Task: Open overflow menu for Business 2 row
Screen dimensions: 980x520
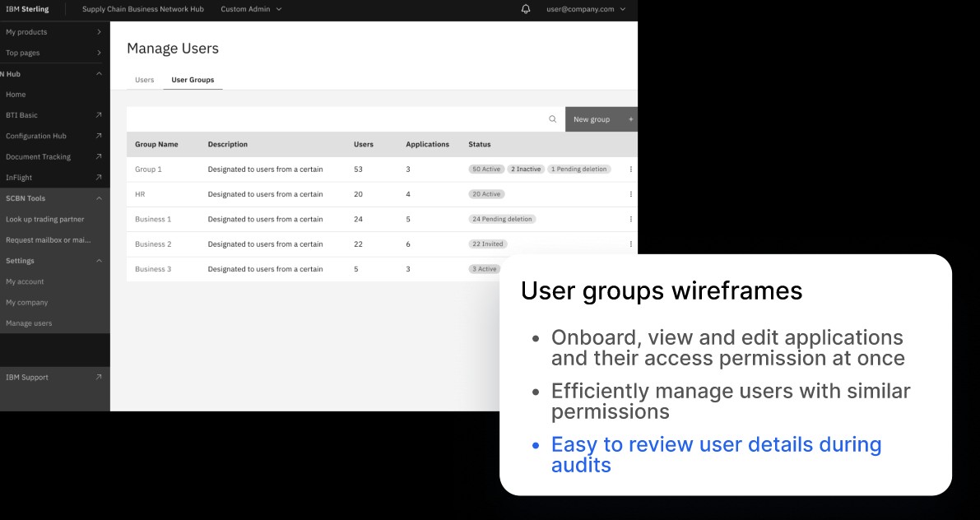Action: [x=630, y=244]
